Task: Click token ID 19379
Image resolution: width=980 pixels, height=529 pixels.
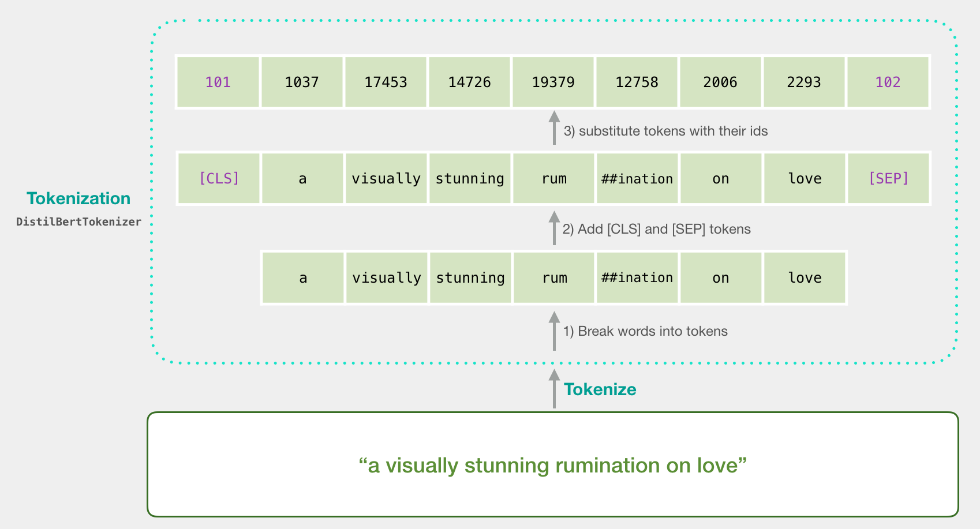Action: (553, 82)
